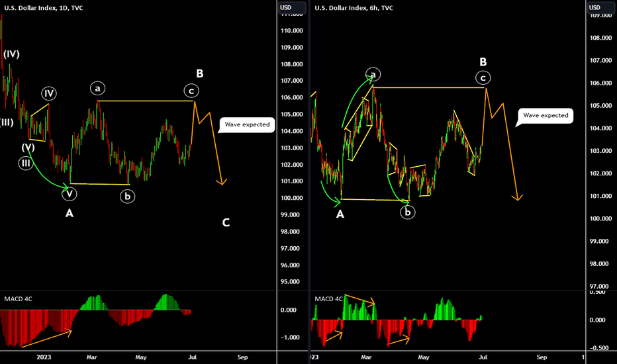
Task: Select the 'Wave expected' callout on the 6h chart
Action: [545, 116]
